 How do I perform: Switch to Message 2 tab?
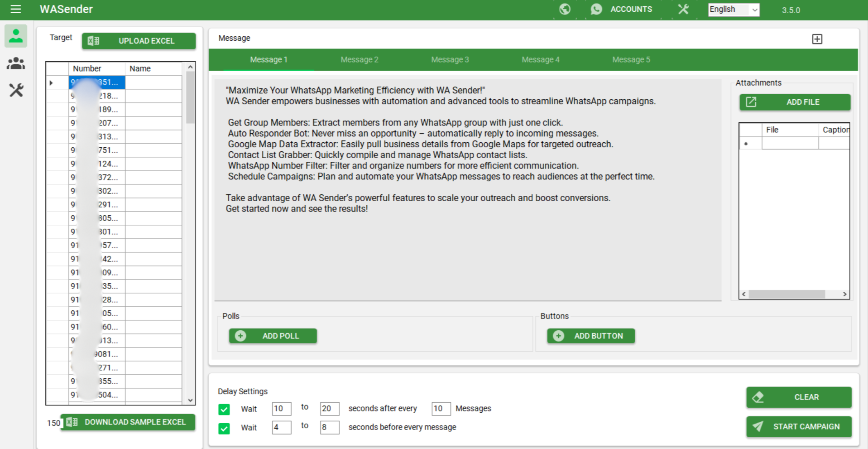point(359,60)
